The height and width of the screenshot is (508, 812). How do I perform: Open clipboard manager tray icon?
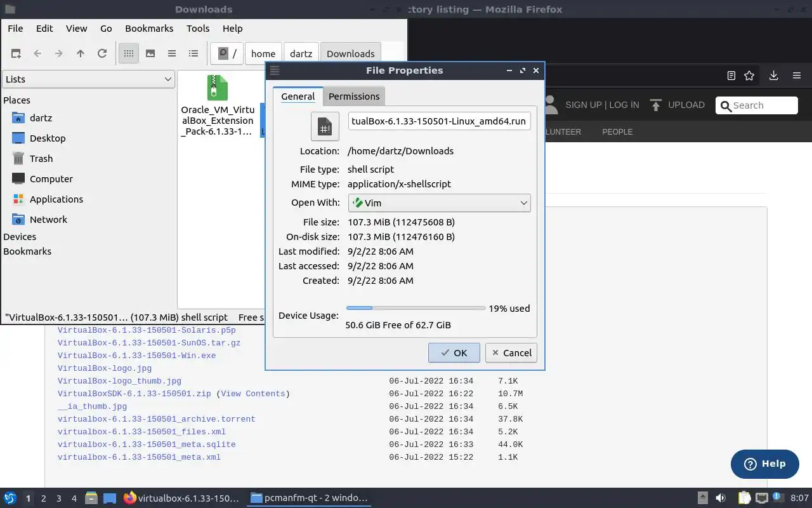[743, 498]
